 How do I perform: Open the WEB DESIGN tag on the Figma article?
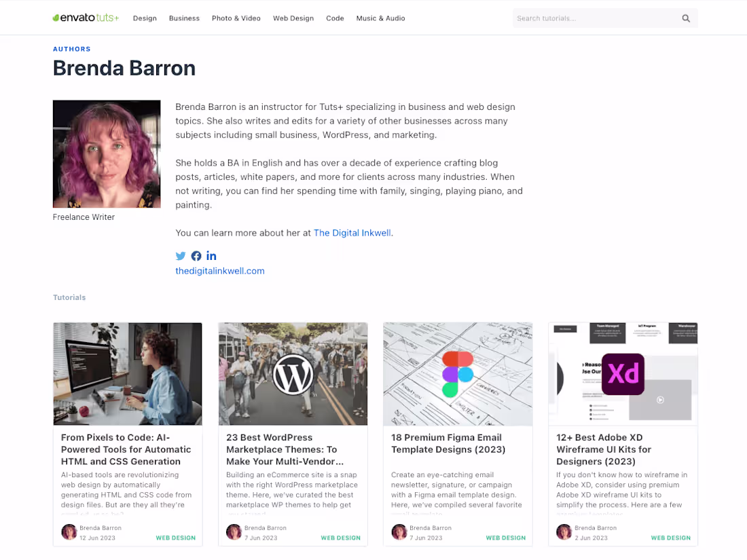[505, 538]
